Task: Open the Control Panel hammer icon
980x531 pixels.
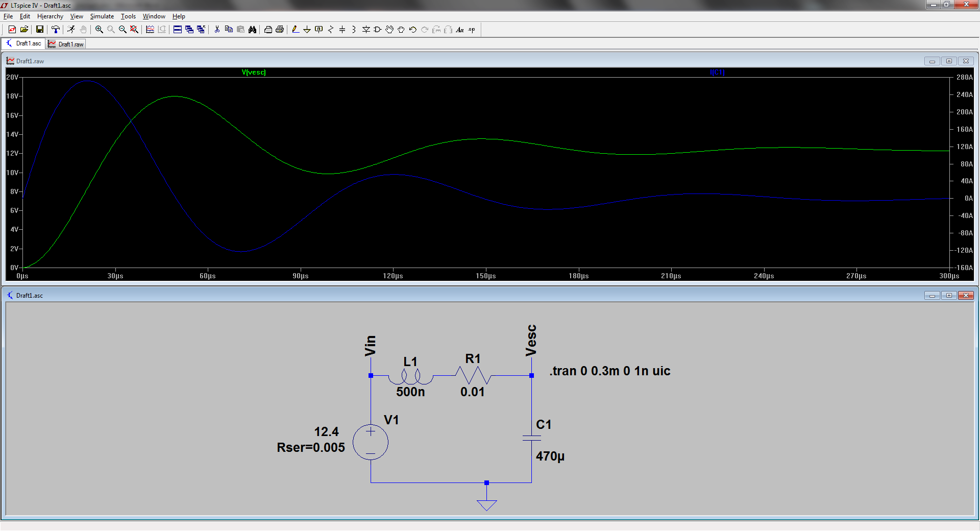Action: tap(55, 30)
